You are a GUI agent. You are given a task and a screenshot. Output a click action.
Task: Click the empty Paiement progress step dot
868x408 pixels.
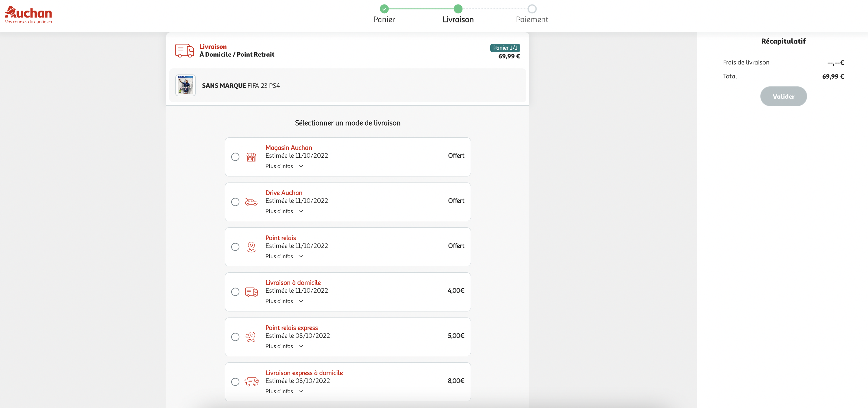pyautogui.click(x=532, y=9)
